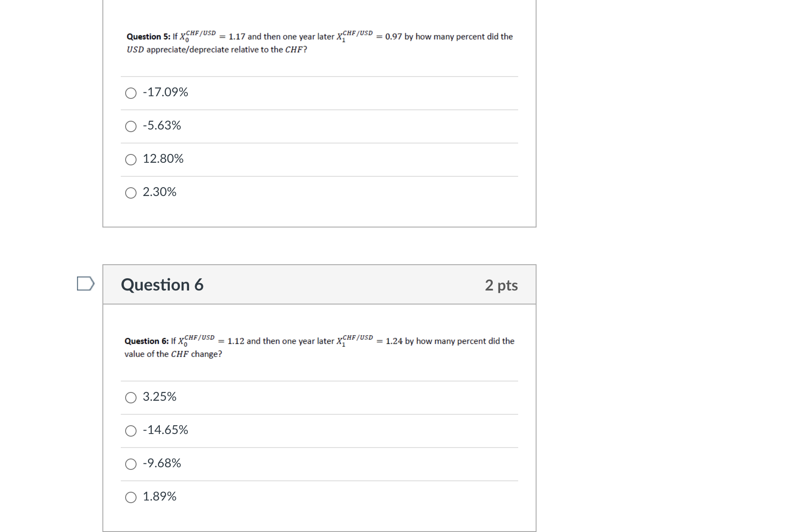Click the 12.80% answer text label
Viewport: 807px width, 532px height.
pos(163,159)
